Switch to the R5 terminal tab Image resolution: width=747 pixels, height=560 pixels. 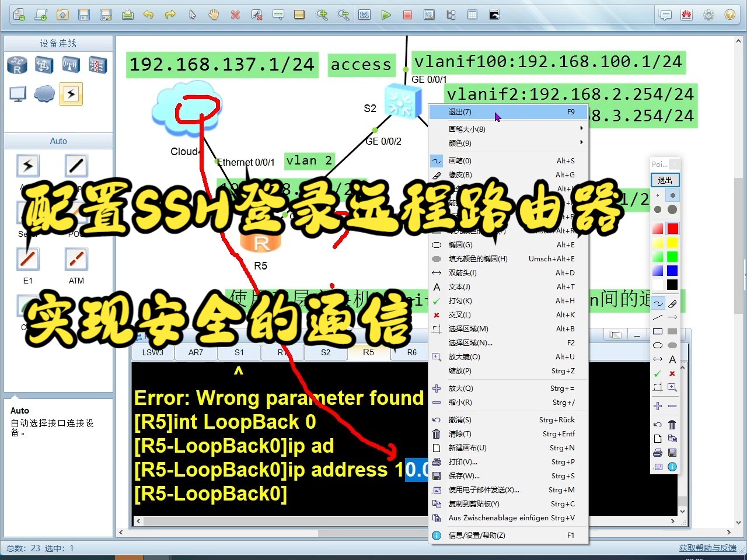tap(368, 352)
